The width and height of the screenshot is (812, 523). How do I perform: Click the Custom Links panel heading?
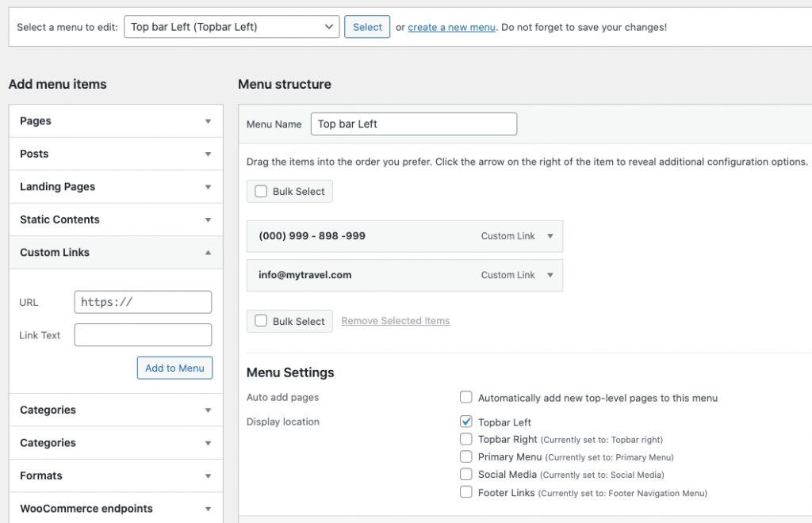(116, 253)
